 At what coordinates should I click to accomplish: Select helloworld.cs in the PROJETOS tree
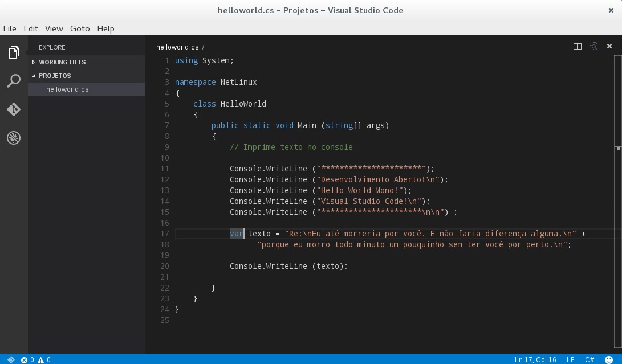pyautogui.click(x=67, y=89)
